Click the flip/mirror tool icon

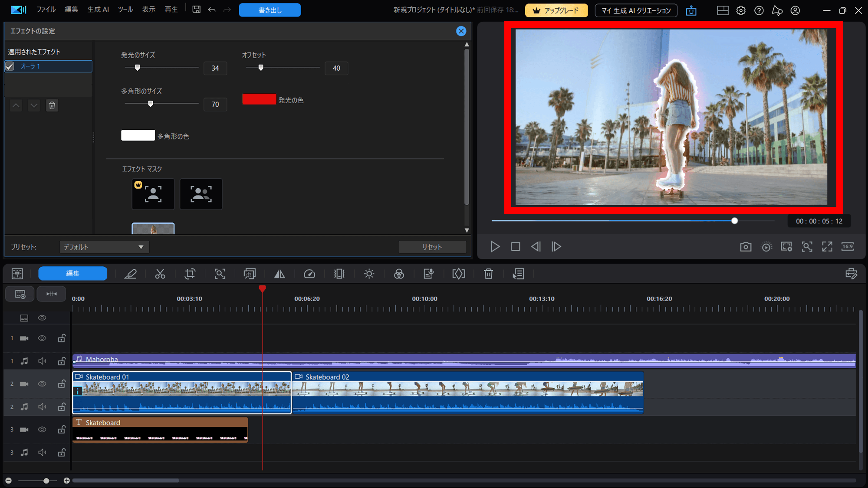(x=279, y=274)
